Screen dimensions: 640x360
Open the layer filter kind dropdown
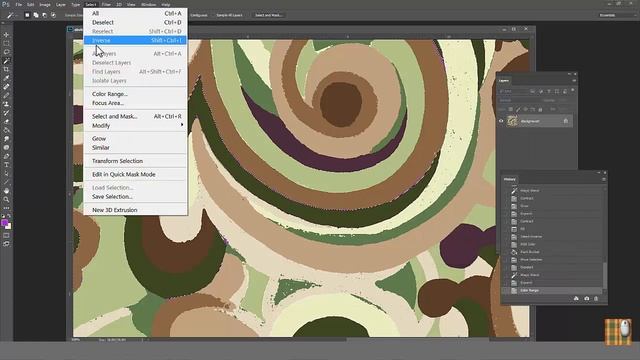513,91
